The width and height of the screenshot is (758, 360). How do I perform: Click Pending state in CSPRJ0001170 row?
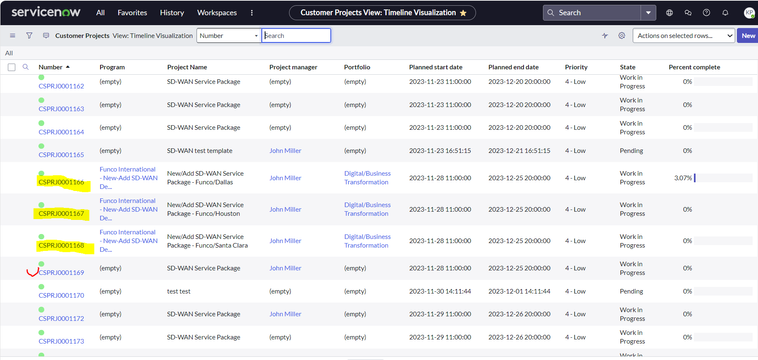coord(631,291)
